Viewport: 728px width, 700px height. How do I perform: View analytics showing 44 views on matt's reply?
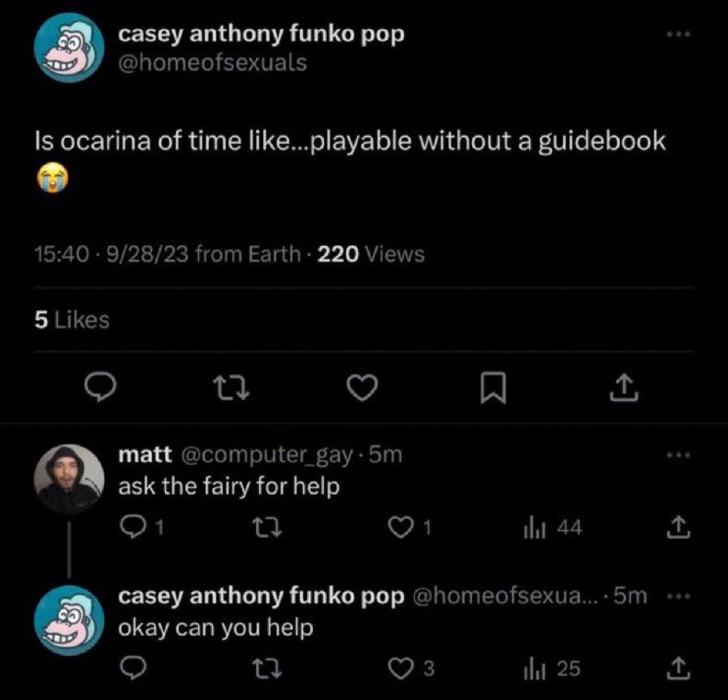552,528
